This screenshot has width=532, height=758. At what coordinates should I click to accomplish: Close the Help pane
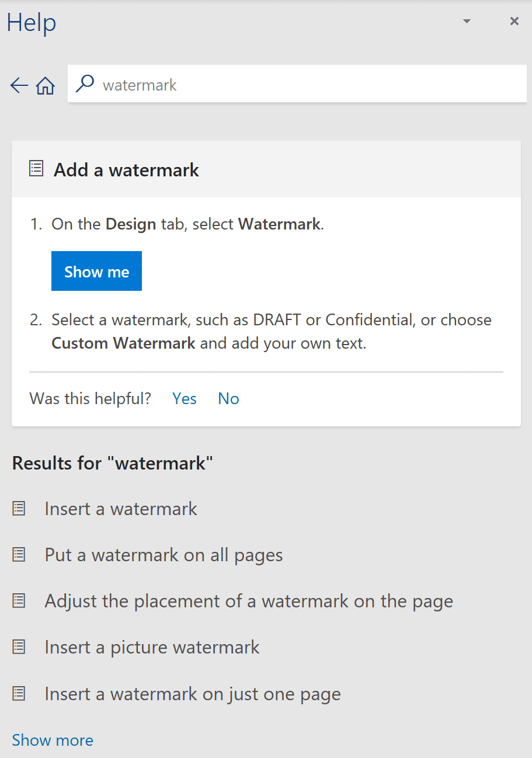click(514, 22)
